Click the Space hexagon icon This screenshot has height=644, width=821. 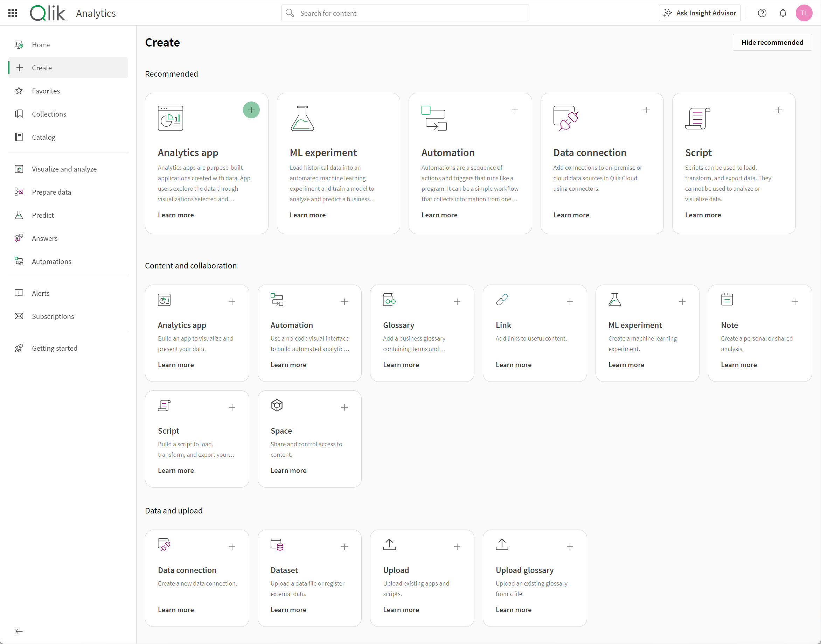click(277, 406)
